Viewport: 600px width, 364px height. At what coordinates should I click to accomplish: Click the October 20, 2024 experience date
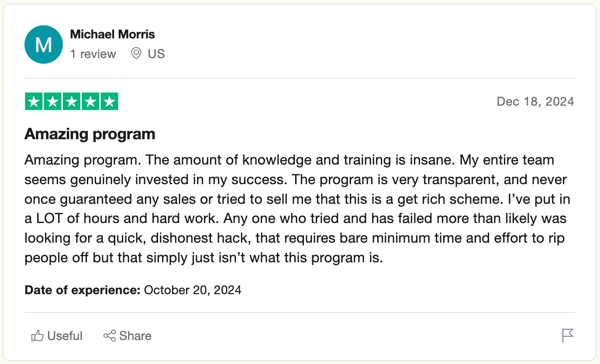point(192,290)
